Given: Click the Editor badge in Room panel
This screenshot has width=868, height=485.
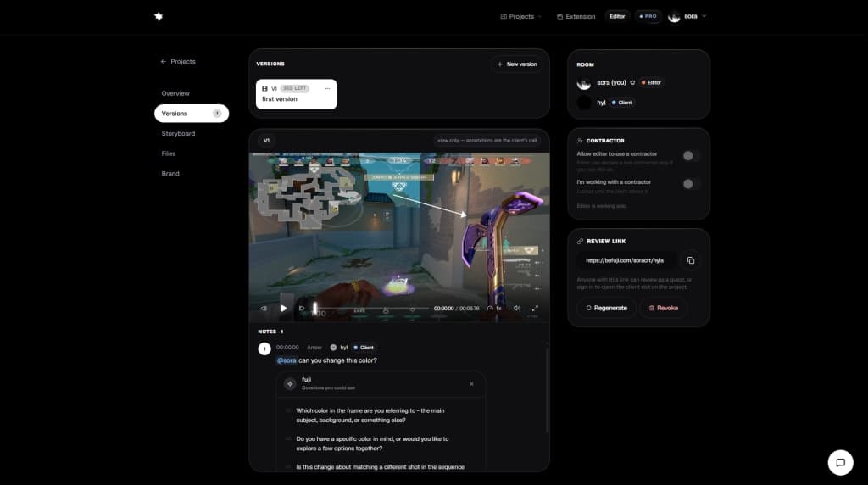Looking at the screenshot, I should pyautogui.click(x=652, y=82).
